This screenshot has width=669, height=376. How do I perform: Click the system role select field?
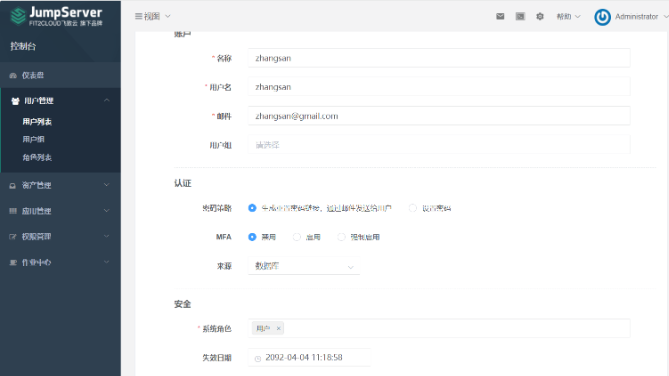pyautogui.click(x=439, y=328)
